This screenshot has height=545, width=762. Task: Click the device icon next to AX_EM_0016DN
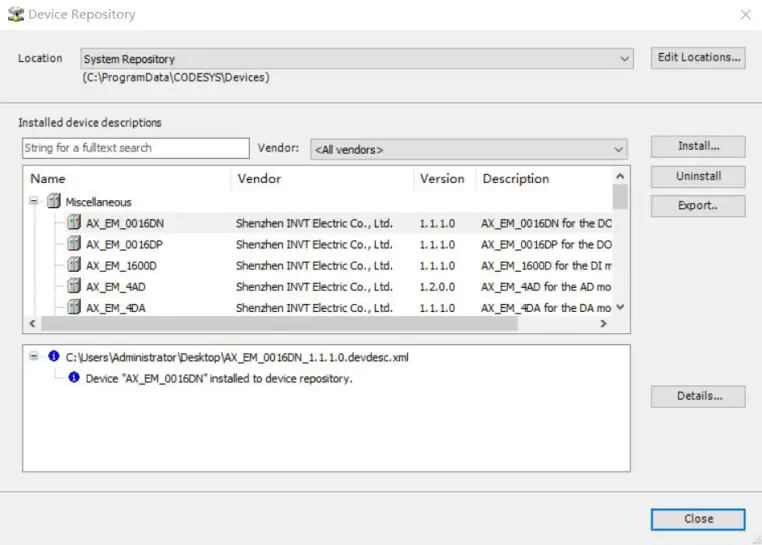pos(74,222)
